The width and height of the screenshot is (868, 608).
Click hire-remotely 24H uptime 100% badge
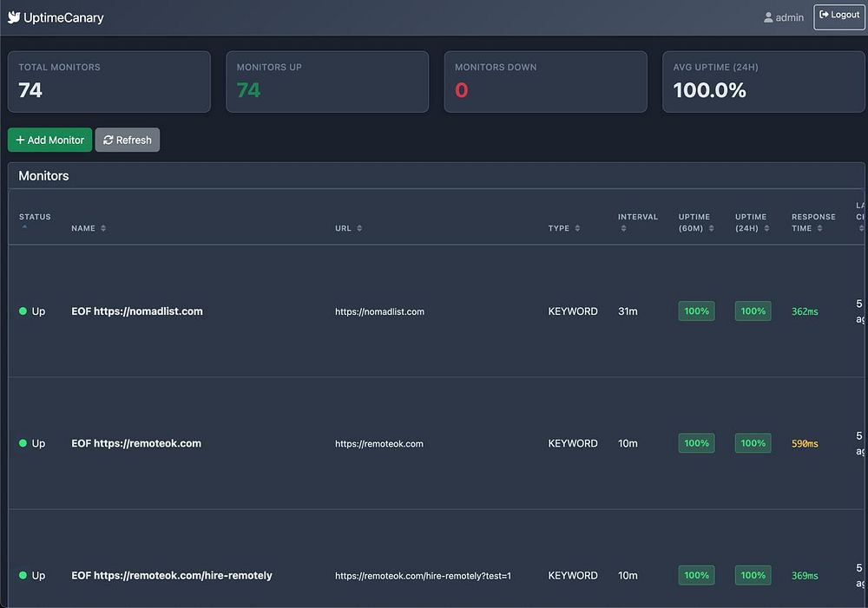[753, 575]
